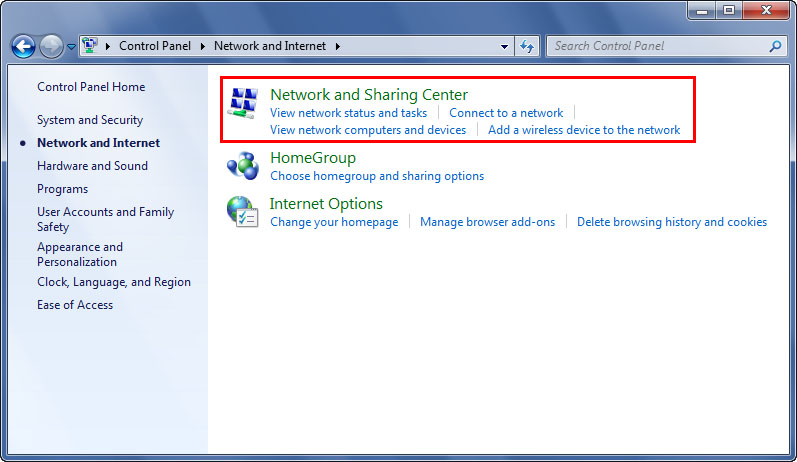Click Manage browser add-ons
The image size is (797, 462).
click(487, 222)
